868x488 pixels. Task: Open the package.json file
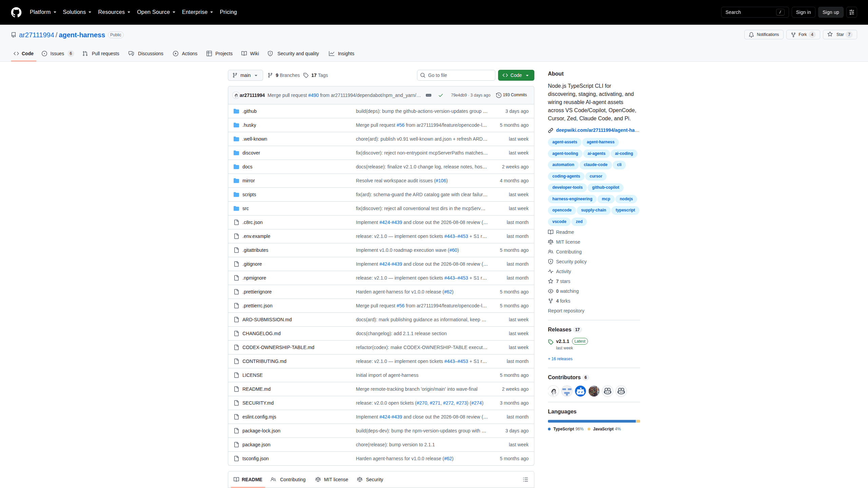(256, 445)
